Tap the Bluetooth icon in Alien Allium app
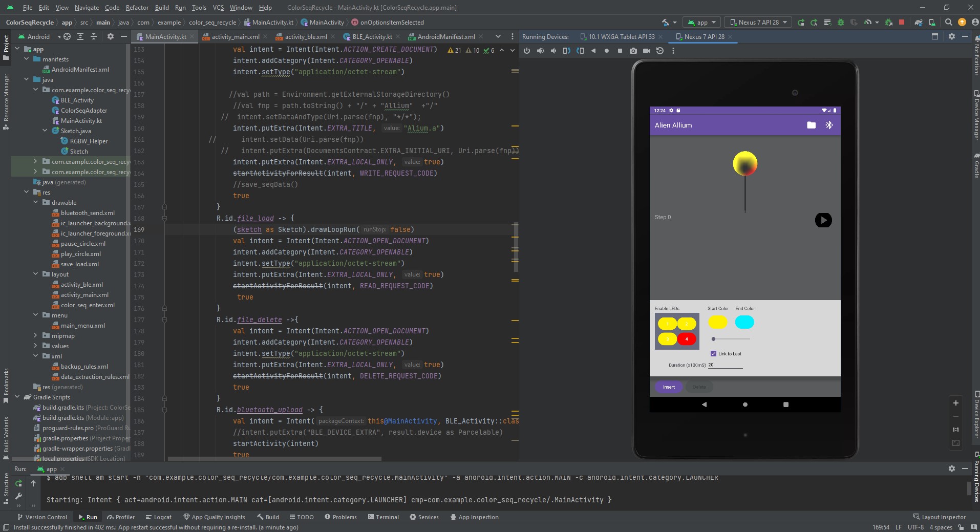 click(x=829, y=125)
